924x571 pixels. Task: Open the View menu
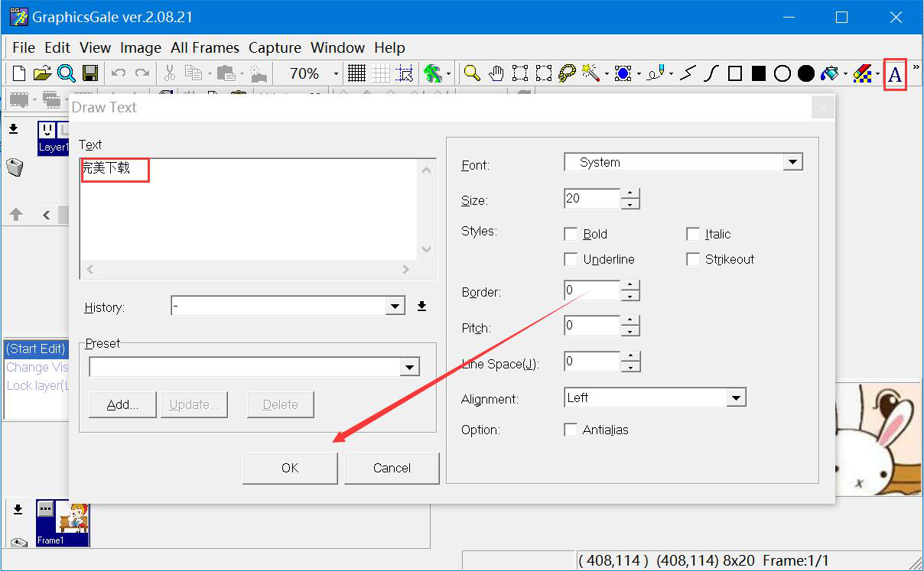click(95, 47)
